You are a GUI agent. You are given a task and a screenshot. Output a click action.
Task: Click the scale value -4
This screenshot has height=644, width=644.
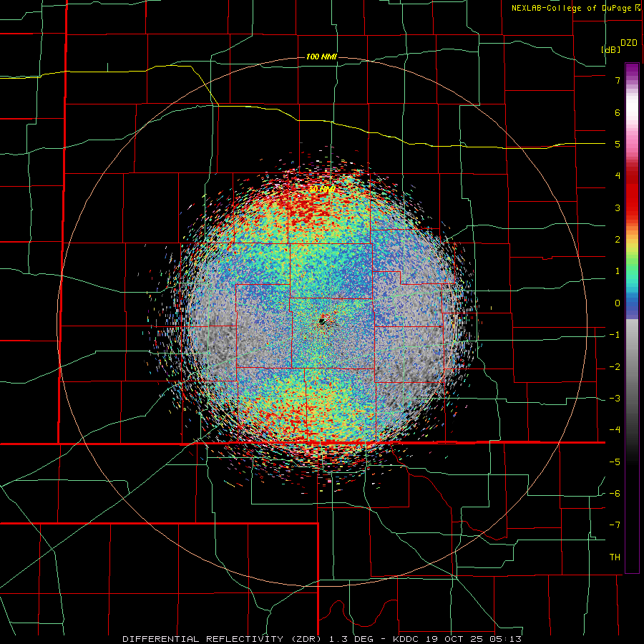pyautogui.click(x=615, y=430)
